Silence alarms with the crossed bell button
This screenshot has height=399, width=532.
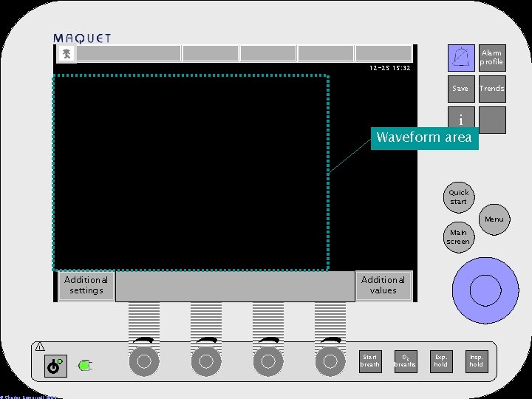pos(461,58)
